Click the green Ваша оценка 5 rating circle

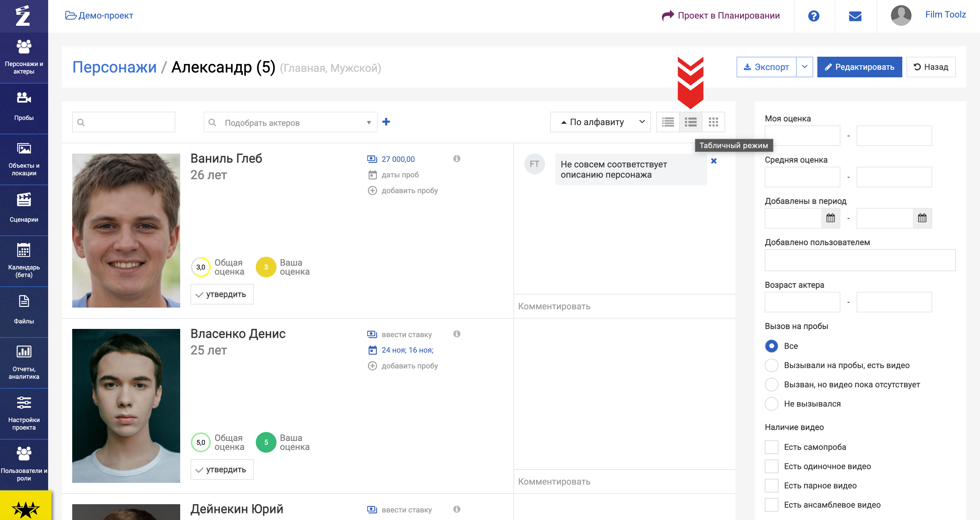click(x=266, y=442)
